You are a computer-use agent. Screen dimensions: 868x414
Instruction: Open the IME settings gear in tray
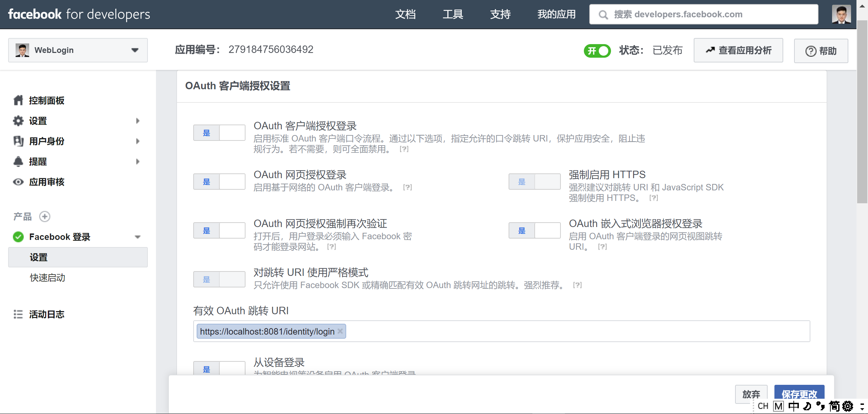pos(848,406)
